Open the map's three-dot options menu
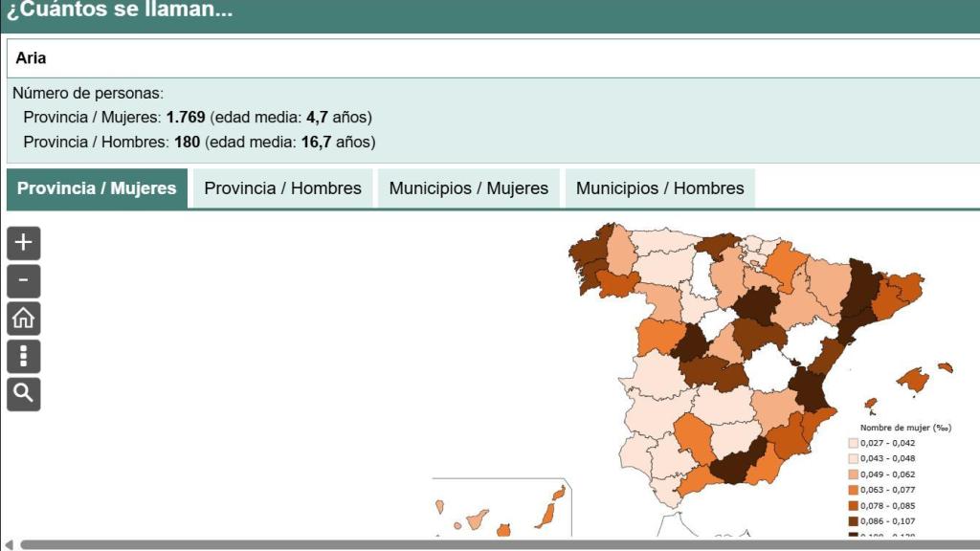This screenshot has height=551, width=980. click(x=24, y=356)
